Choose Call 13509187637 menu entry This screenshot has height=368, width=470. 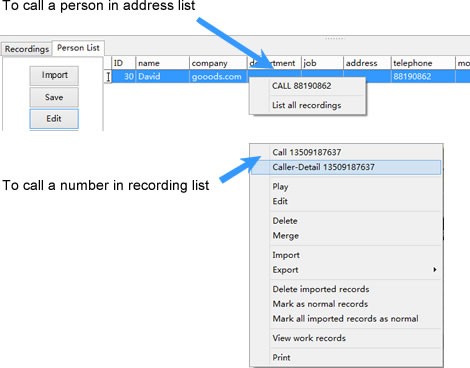click(346, 152)
